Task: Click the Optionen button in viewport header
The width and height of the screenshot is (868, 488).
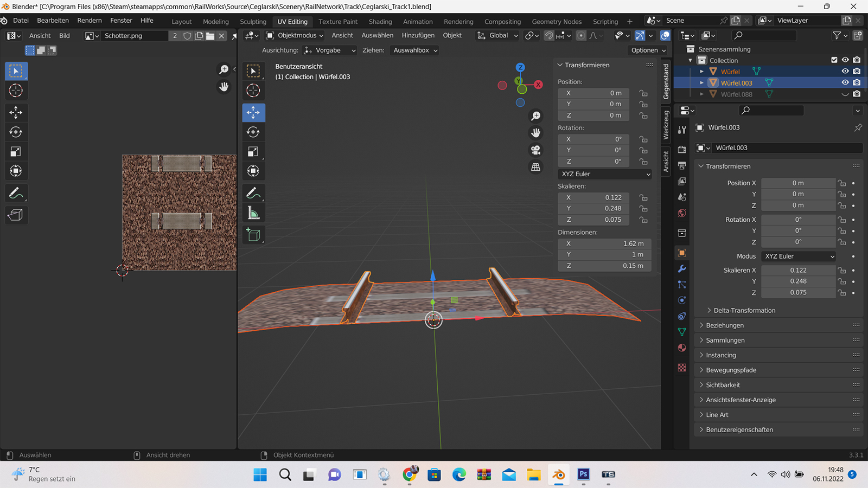Action: tap(648, 50)
